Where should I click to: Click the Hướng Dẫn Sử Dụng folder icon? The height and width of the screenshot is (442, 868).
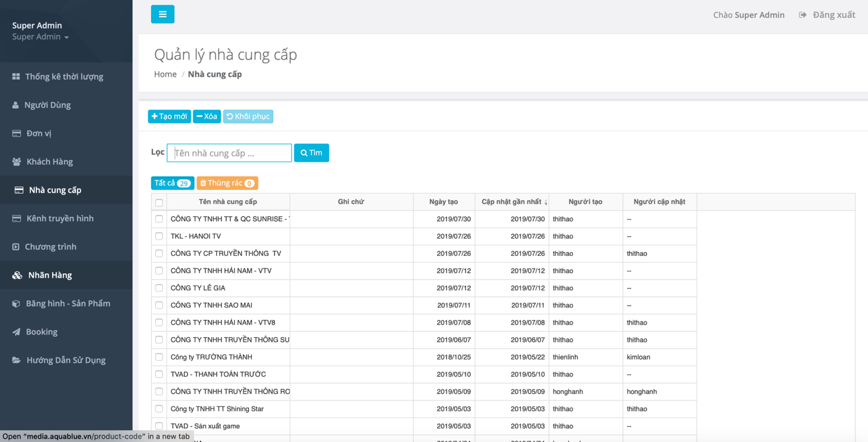[17, 360]
